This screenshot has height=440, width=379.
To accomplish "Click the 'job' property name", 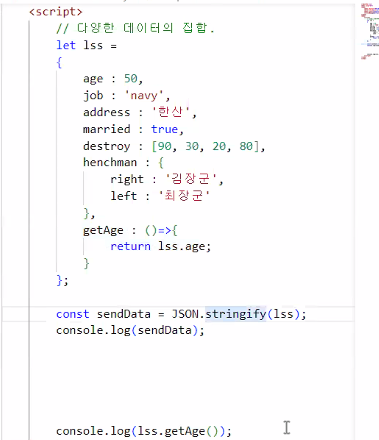I will [x=93, y=95].
